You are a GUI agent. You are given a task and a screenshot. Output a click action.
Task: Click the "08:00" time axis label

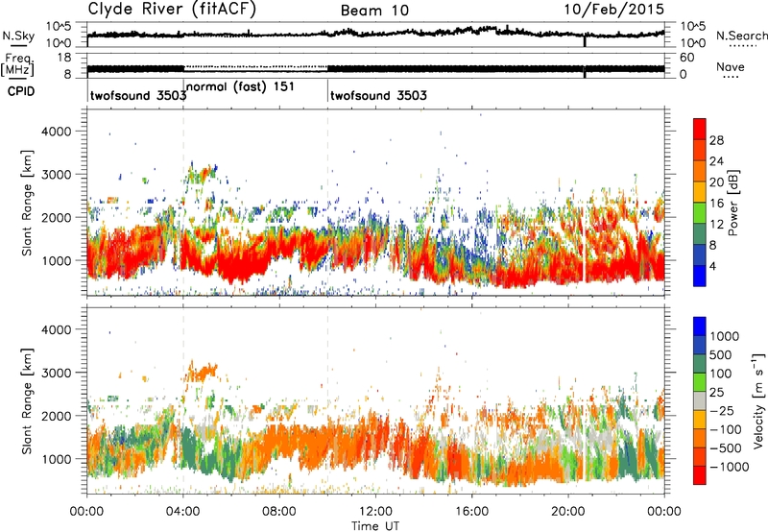[279, 512]
